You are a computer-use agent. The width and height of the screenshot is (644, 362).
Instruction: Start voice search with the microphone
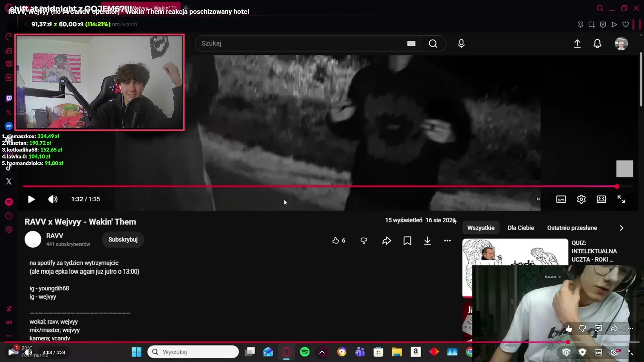pyautogui.click(x=461, y=44)
